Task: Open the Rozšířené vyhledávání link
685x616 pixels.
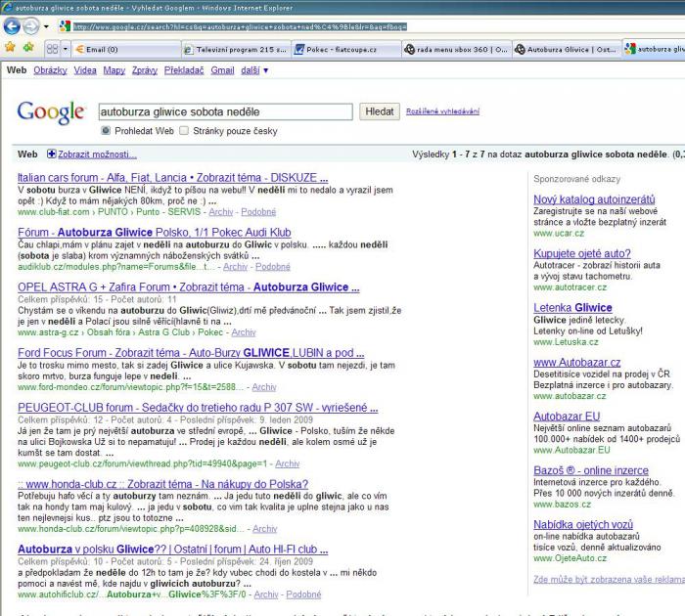Action: click(442, 111)
